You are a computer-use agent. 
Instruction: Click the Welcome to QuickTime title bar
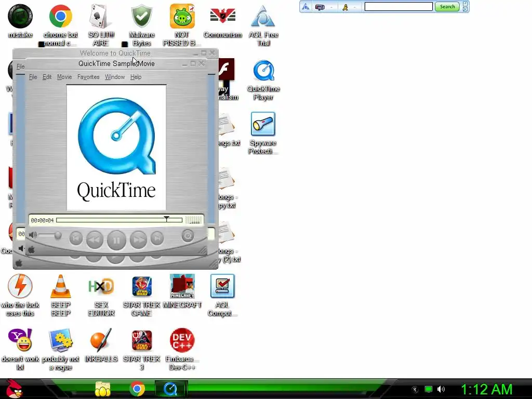(115, 53)
